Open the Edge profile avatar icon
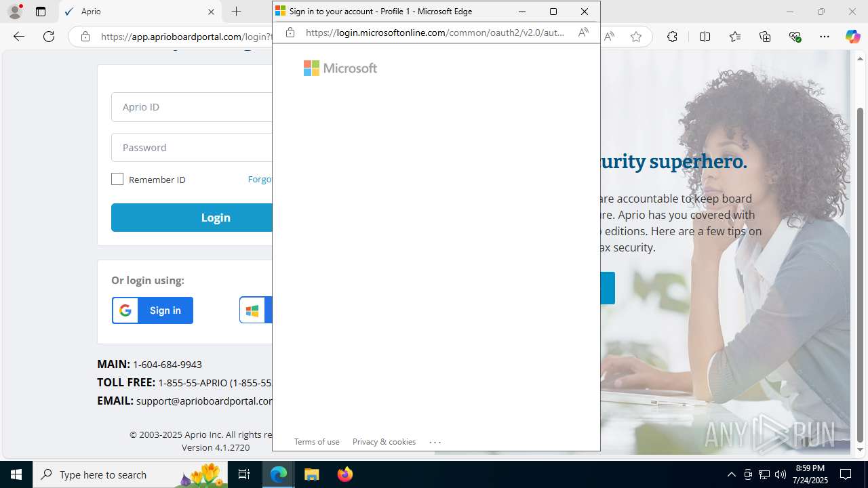 click(x=15, y=12)
